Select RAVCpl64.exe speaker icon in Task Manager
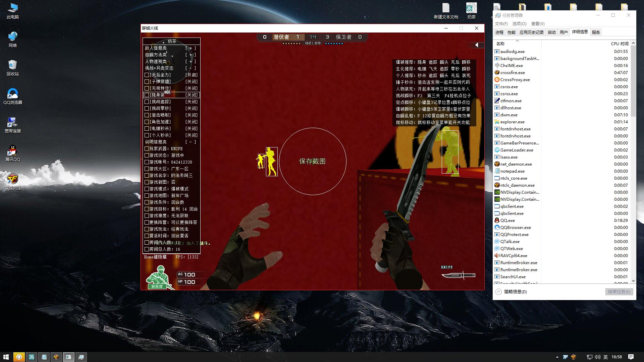 [x=497, y=255]
